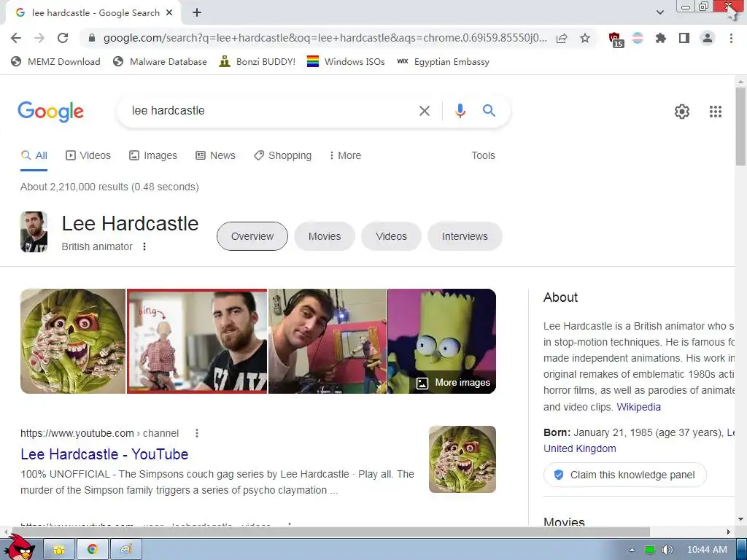Claim this knowledge panel
This screenshot has width=747, height=560.
point(624,475)
